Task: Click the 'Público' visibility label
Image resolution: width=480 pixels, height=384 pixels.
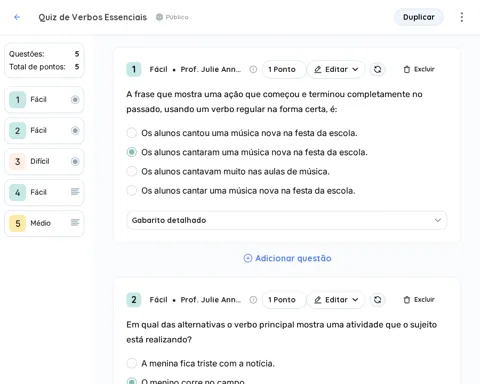Action: pyautogui.click(x=177, y=17)
